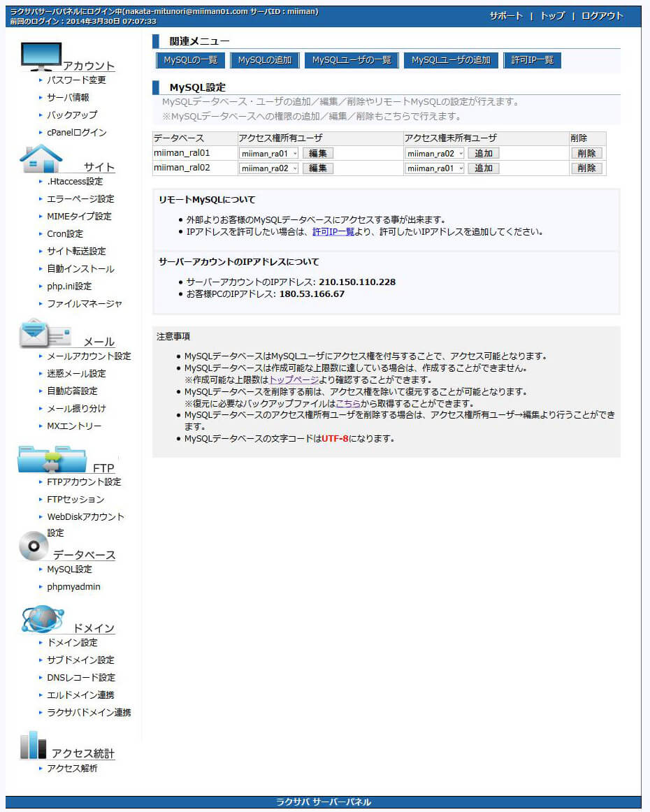Open 迷惑メール設定 in sidebar
650x812 pixels.
click(x=76, y=374)
